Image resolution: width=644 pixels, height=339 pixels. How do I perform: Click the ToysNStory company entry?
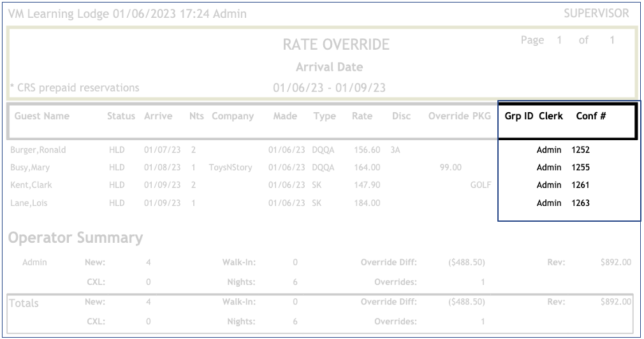(230, 168)
